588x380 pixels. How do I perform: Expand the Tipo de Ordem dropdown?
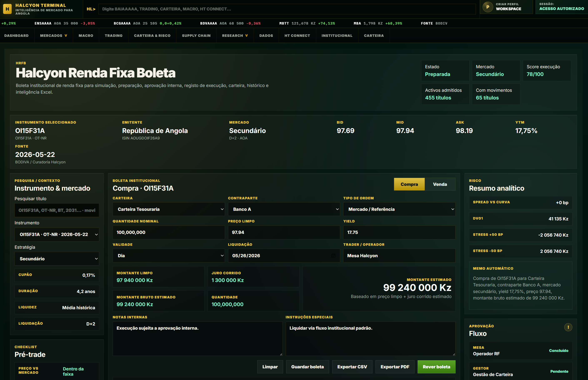click(x=399, y=209)
